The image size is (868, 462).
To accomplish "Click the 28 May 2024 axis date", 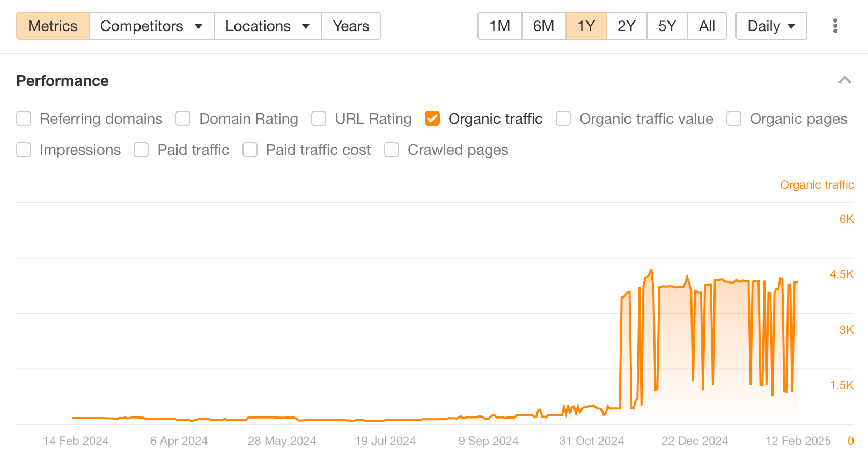I will click(x=282, y=441).
